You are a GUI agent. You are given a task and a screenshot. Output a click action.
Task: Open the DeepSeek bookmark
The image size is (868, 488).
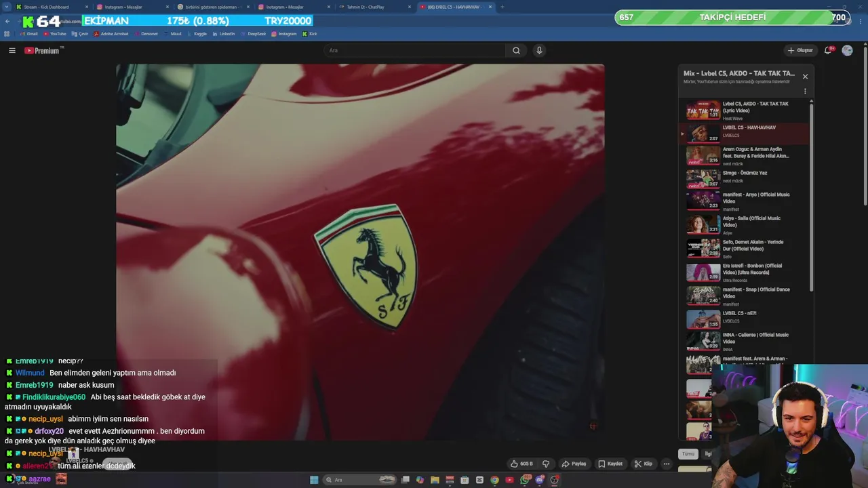point(253,33)
